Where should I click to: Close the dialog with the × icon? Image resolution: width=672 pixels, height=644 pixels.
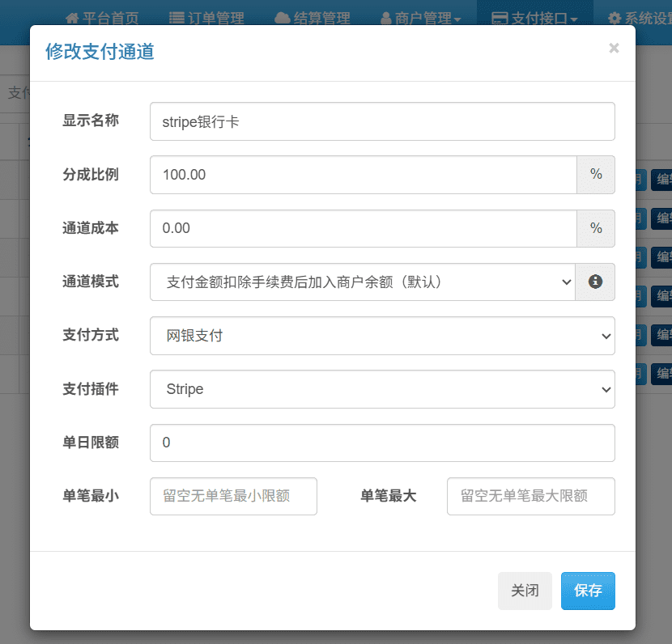(x=614, y=49)
